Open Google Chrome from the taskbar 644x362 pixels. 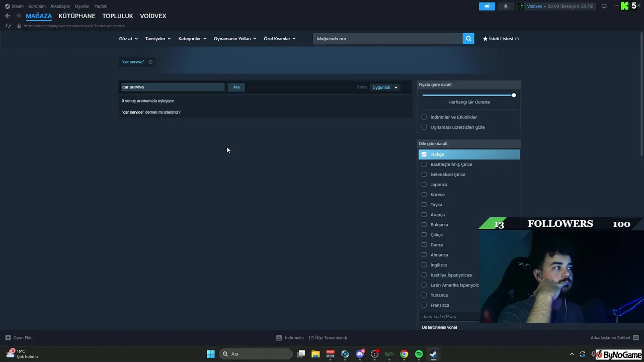pyautogui.click(x=404, y=354)
